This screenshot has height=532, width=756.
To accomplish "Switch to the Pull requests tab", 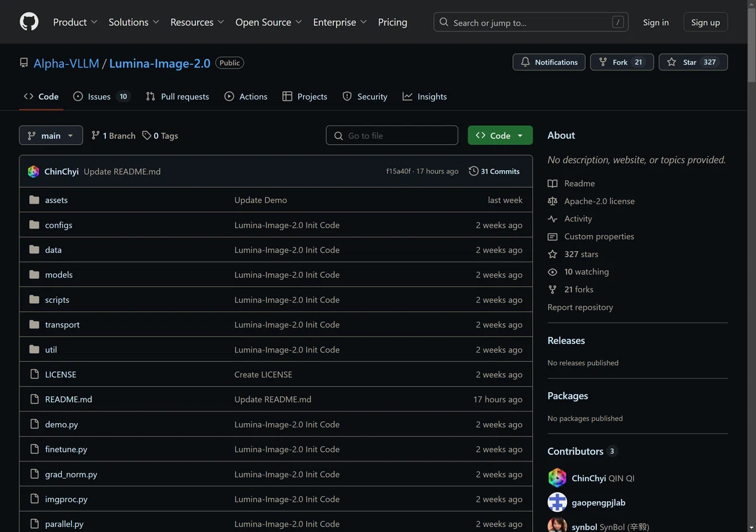I will pyautogui.click(x=178, y=96).
